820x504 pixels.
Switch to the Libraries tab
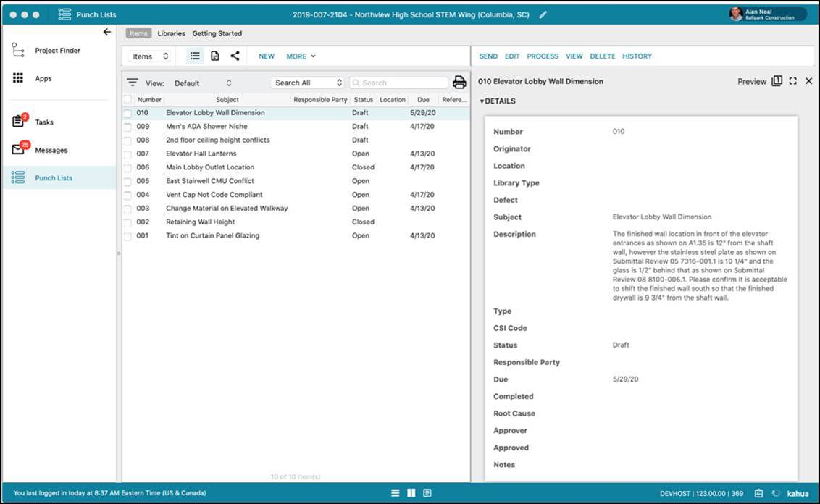171,33
